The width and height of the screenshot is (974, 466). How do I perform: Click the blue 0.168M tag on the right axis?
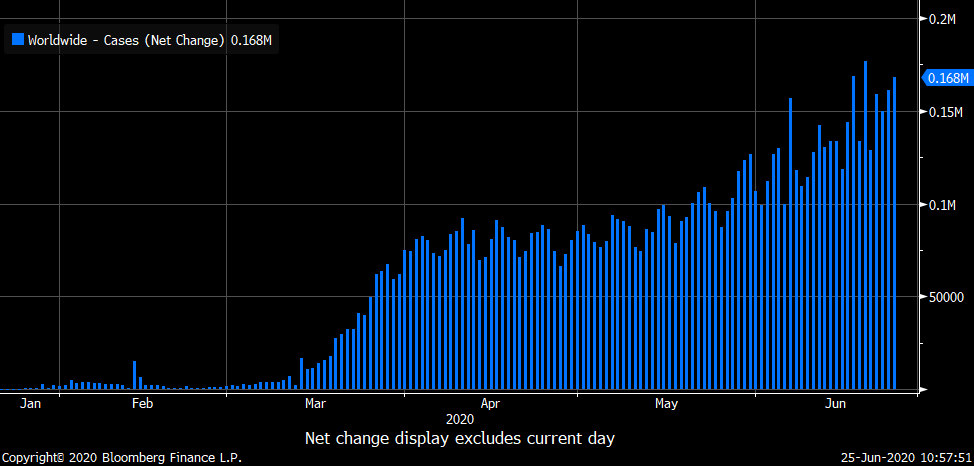pyautogui.click(x=945, y=78)
